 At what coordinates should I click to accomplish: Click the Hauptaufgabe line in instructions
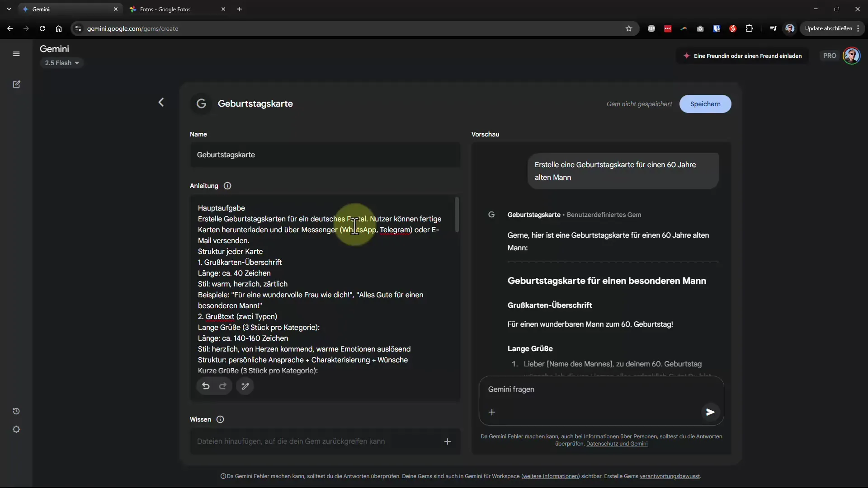coord(222,208)
